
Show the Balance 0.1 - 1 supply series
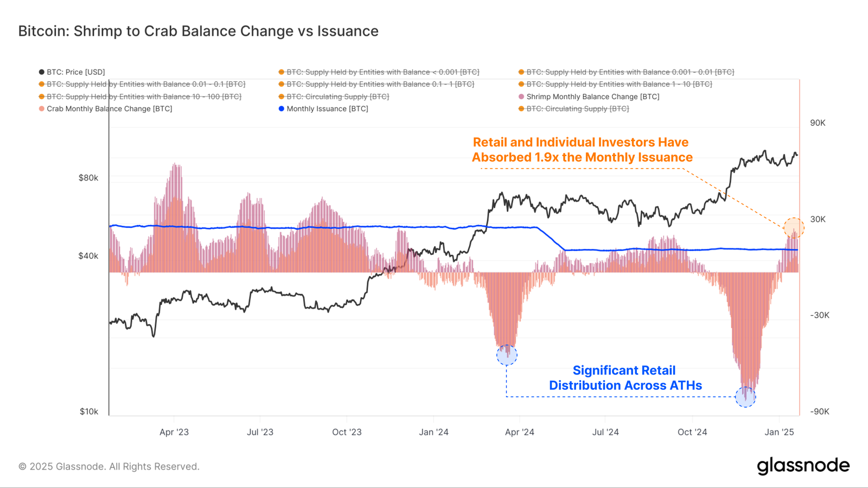(380, 84)
